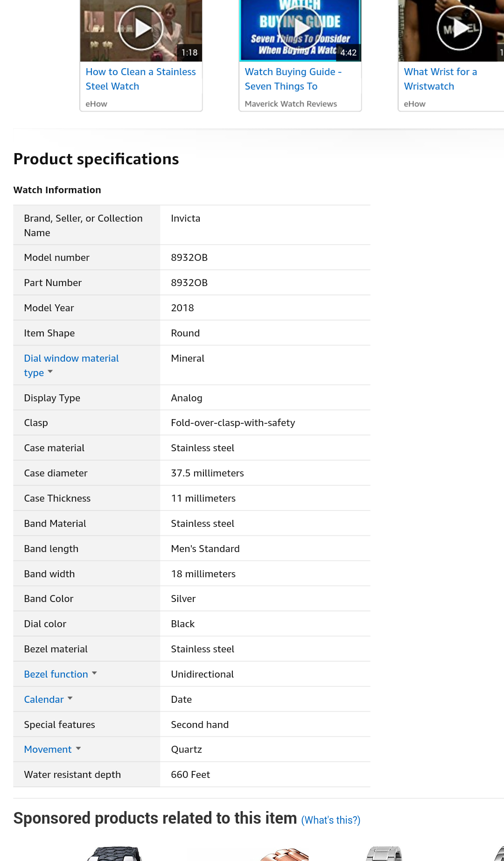
Task: Click the arrow next to Movement
Action: 78,749
